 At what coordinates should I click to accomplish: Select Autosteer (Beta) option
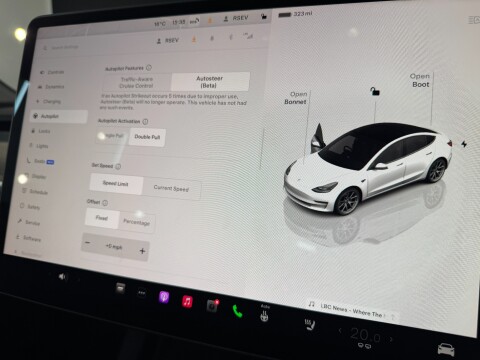click(210, 82)
